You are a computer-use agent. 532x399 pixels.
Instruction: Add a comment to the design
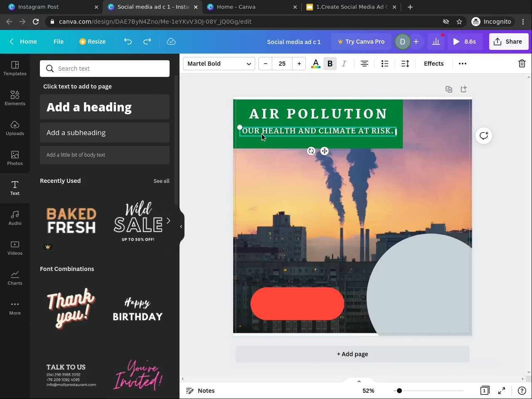[x=484, y=136]
